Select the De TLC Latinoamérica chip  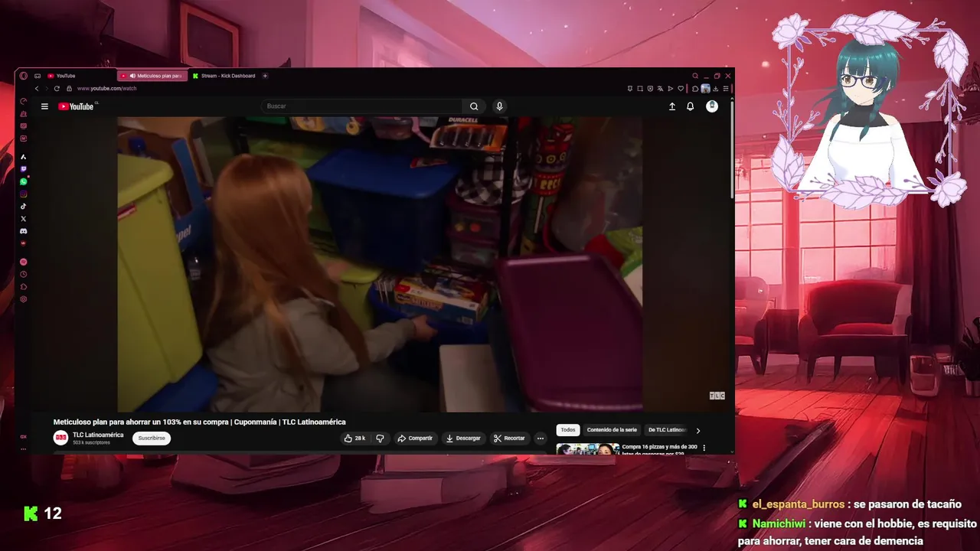667,430
